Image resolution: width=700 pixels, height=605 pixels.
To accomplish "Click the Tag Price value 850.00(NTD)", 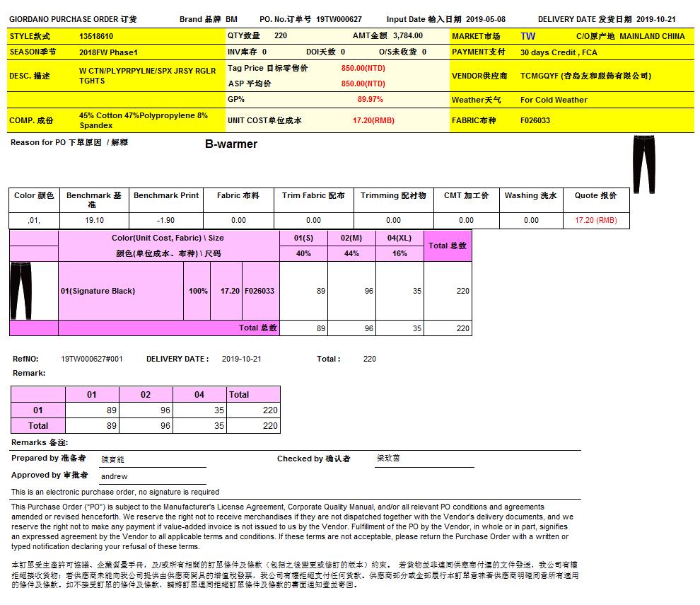I will click(363, 68).
